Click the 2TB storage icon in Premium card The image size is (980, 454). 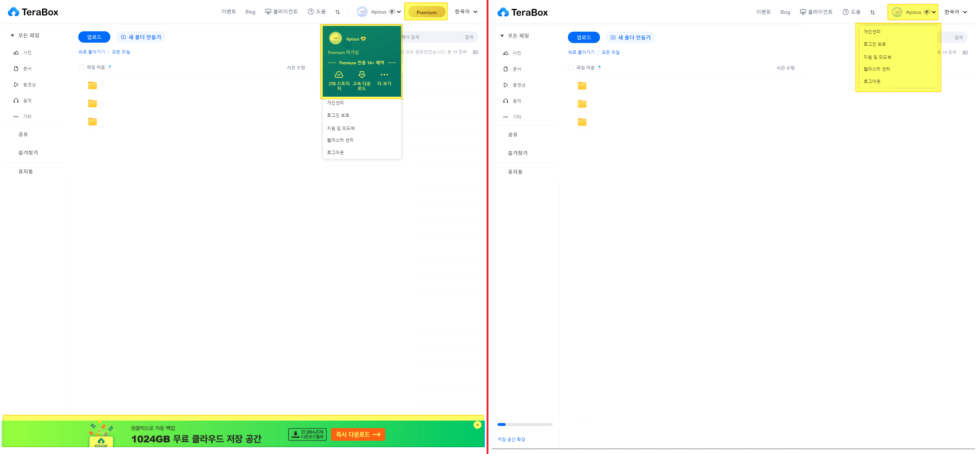tap(338, 75)
